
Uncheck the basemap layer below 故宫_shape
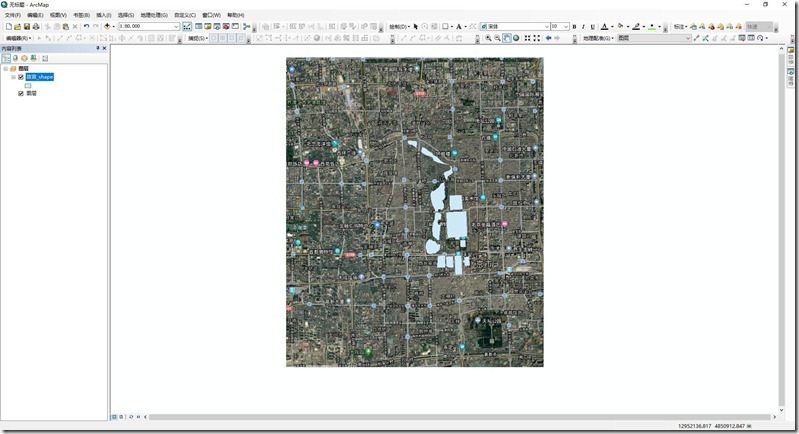[21, 94]
